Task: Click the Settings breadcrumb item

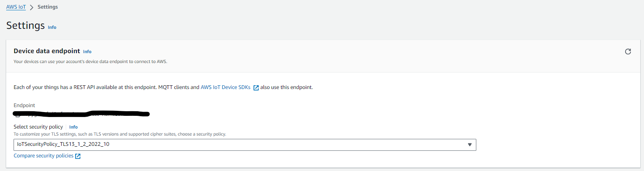Action: [x=48, y=7]
